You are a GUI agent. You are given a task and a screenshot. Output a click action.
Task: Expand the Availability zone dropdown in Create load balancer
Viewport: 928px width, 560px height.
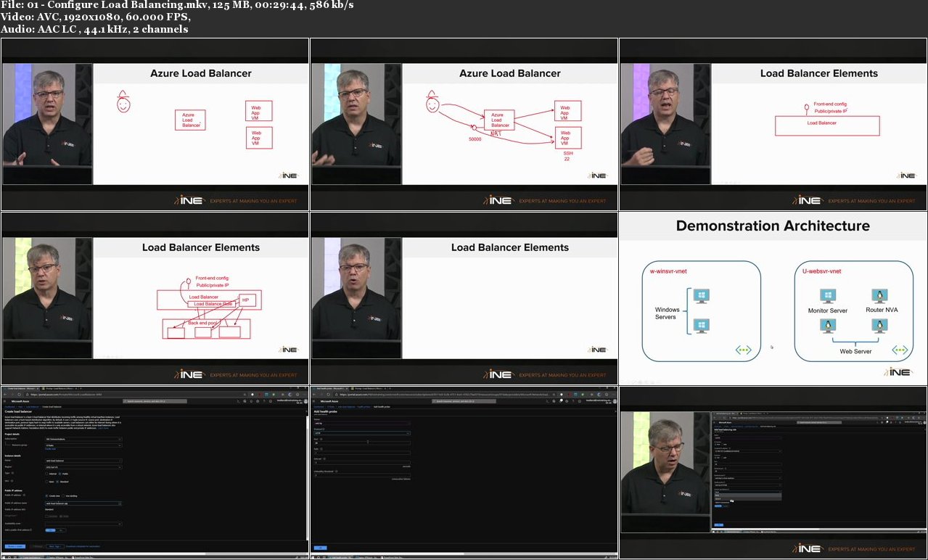pos(83,524)
